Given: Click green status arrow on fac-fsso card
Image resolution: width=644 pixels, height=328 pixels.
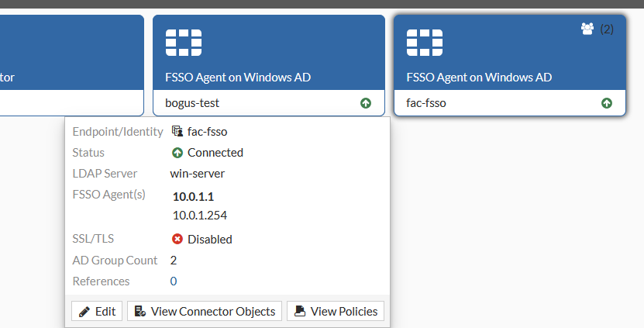Looking at the screenshot, I should [607, 103].
